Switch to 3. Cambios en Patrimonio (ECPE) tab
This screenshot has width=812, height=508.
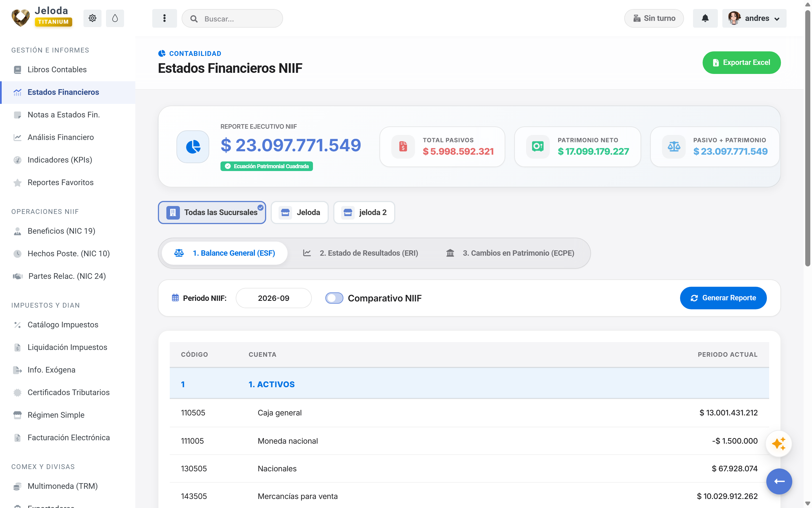click(x=510, y=253)
